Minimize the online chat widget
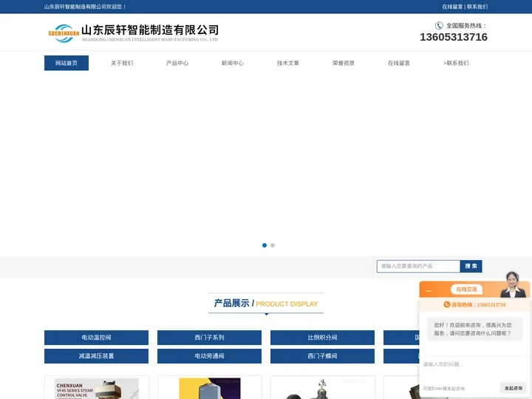Screen dimensions: 532x399 click(429, 291)
